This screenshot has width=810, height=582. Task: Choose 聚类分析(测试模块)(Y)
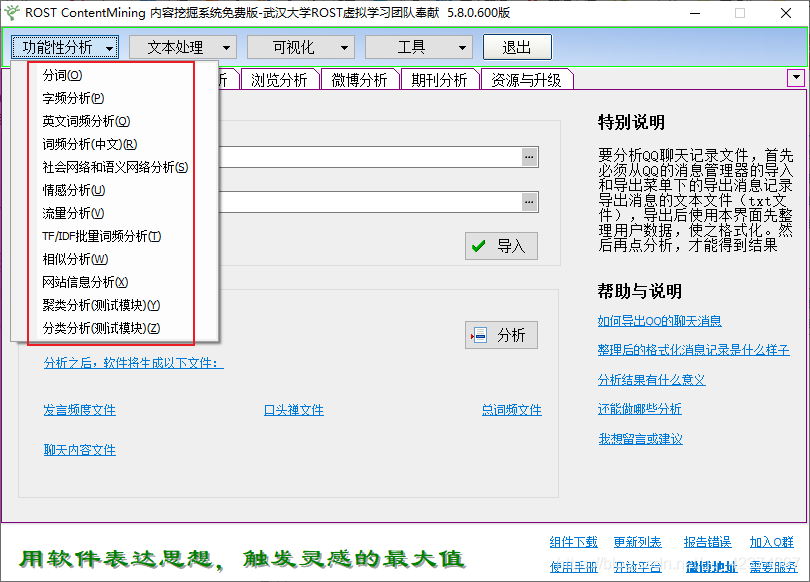tap(101, 305)
